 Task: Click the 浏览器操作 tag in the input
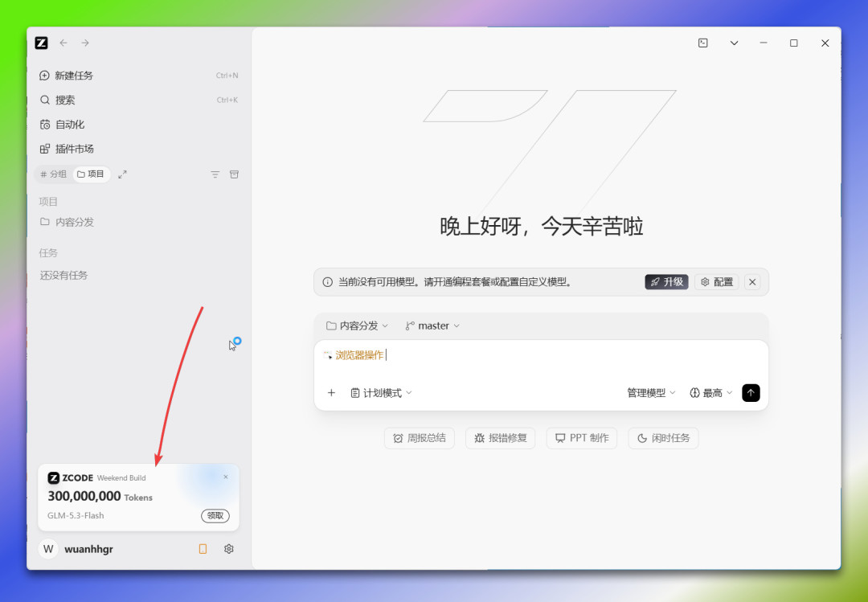point(354,355)
